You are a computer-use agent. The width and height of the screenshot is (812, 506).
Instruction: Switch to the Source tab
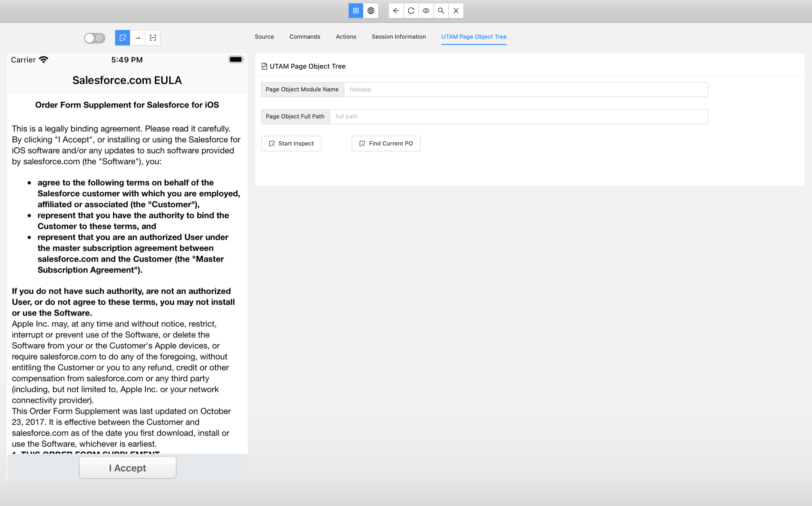point(264,37)
